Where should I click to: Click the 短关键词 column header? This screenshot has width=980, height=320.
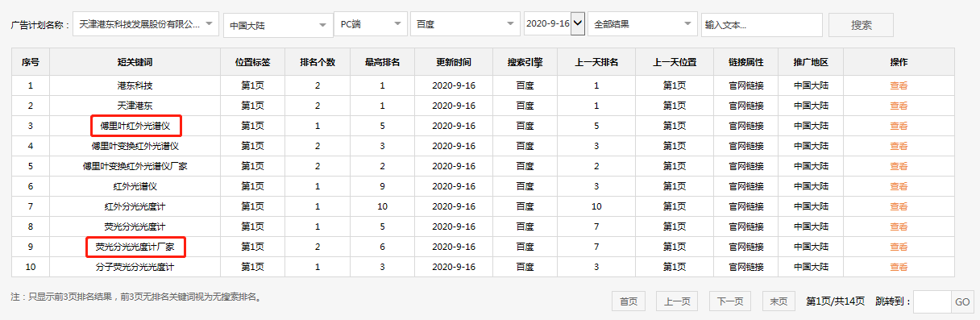(135, 62)
